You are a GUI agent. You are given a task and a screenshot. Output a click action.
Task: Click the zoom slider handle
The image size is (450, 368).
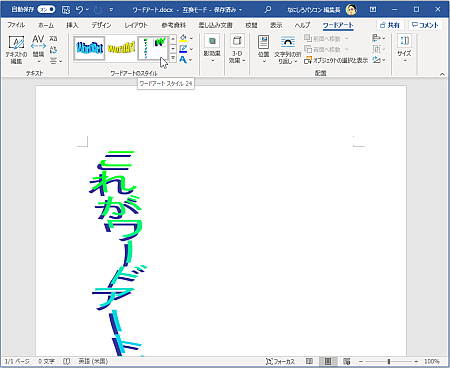pyautogui.click(x=389, y=361)
